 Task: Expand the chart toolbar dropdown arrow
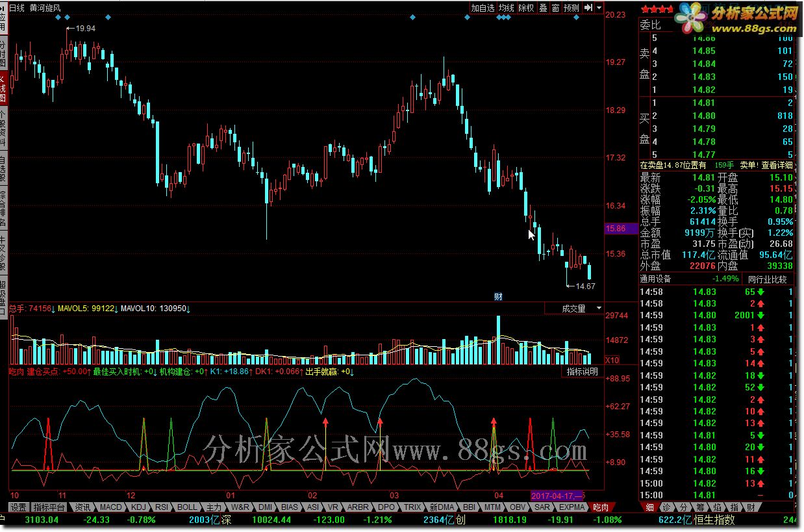coord(598,8)
